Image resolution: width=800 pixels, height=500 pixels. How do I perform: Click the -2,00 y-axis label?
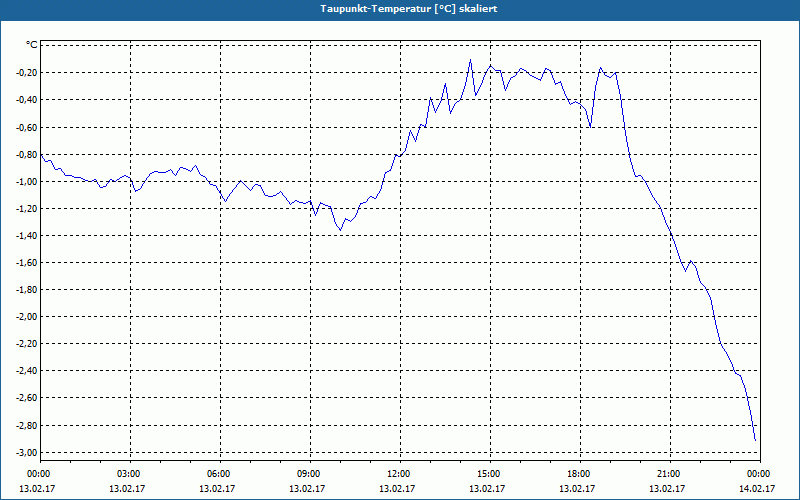click(26, 316)
